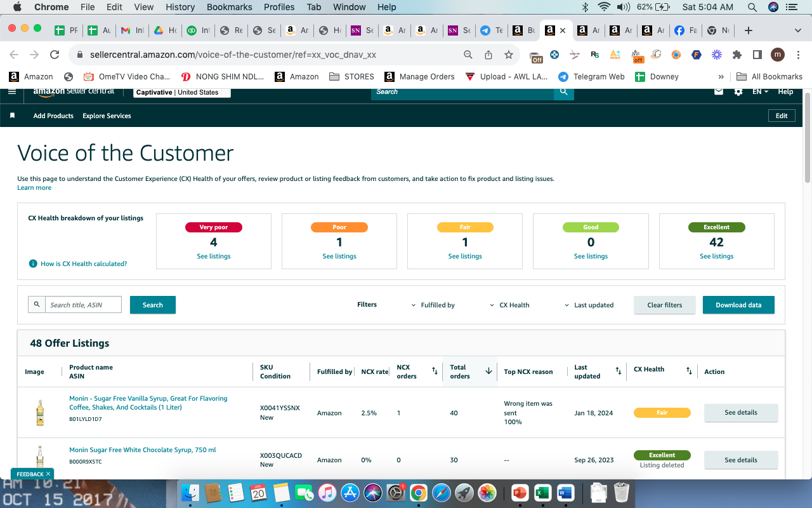Open Finder from the Dock
812x508 pixels.
point(191,492)
